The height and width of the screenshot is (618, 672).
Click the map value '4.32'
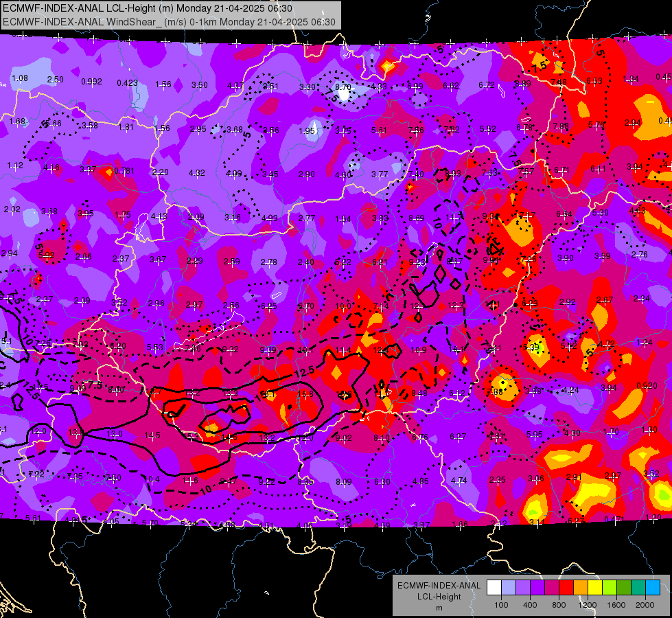tap(197, 173)
